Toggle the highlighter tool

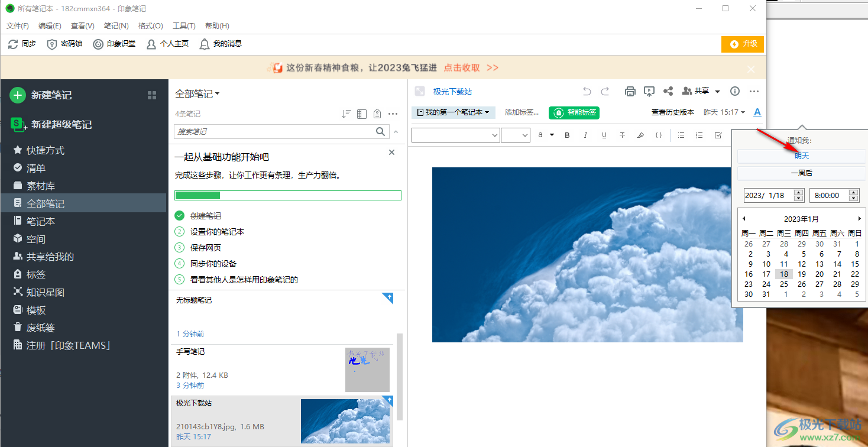[x=640, y=135]
